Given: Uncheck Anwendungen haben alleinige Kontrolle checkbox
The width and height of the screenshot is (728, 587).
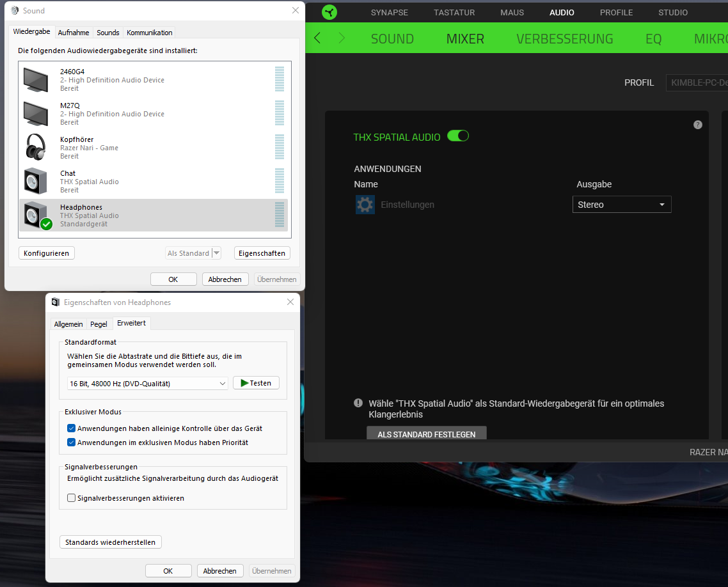Looking at the screenshot, I should point(71,428).
